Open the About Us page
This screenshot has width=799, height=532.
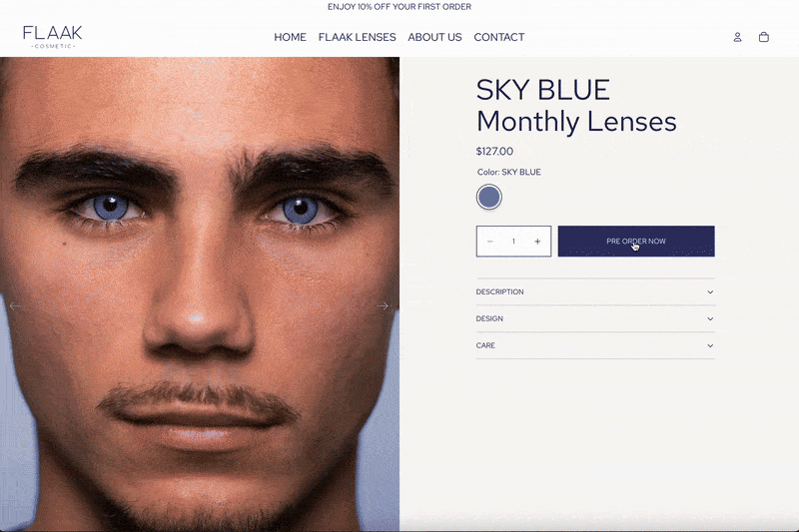[434, 37]
